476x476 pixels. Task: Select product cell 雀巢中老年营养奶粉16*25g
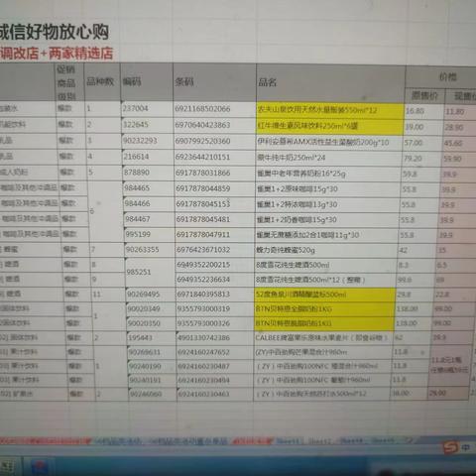tap(328, 174)
